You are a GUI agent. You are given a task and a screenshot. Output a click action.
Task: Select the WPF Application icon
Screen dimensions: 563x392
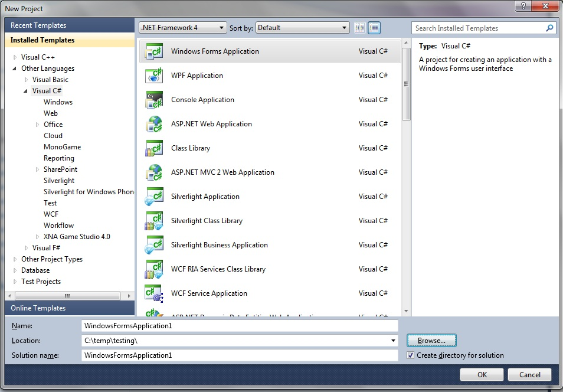pyautogui.click(x=154, y=76)
